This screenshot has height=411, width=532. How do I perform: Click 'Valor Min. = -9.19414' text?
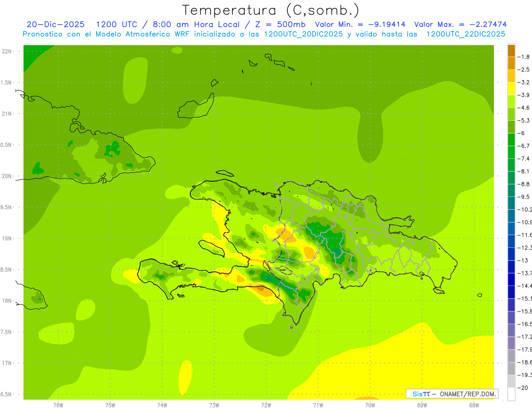(x=361, y=25)
